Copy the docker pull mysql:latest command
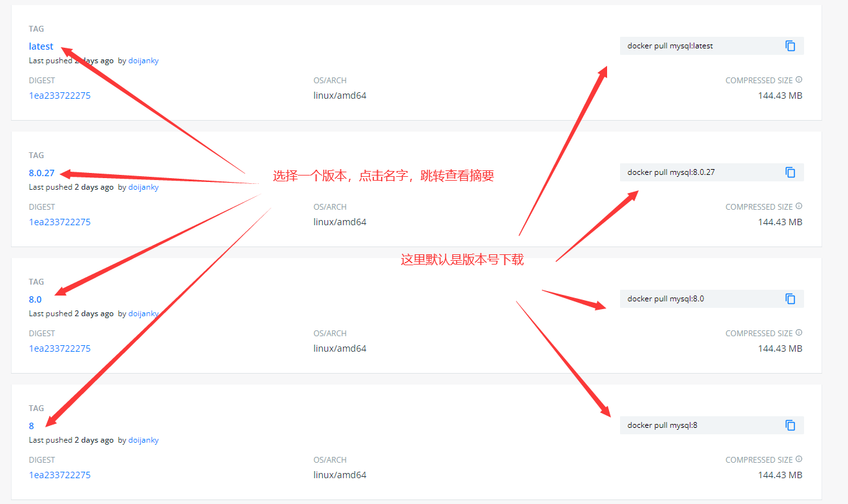The width and height of the screenshot is (848, 504). [790, 46]
